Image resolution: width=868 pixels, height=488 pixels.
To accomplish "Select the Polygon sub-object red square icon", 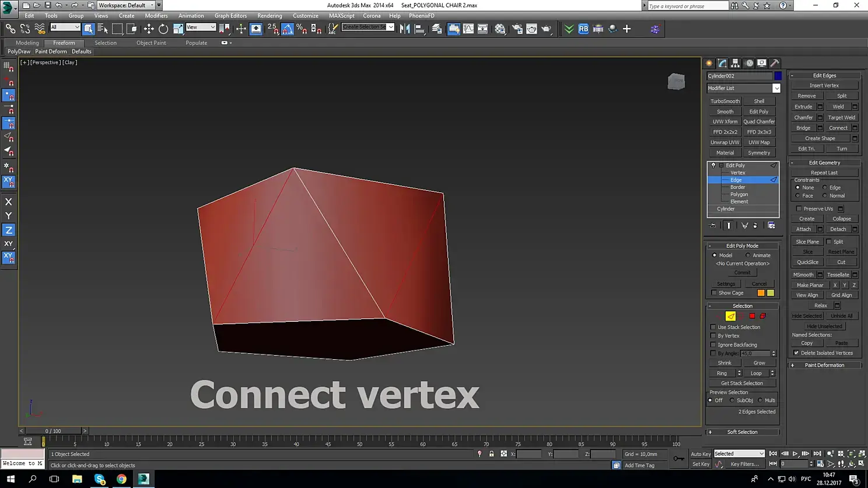I will click(x=752, y=316).
